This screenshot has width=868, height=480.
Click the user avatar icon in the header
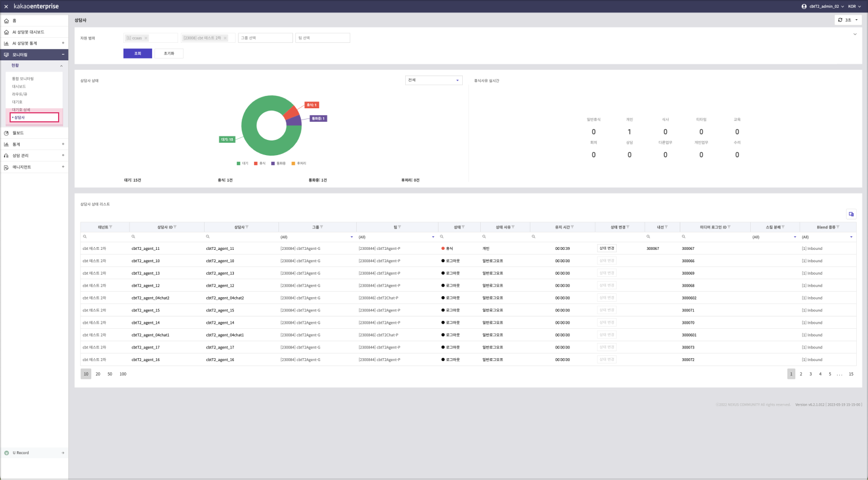(804, 6)
